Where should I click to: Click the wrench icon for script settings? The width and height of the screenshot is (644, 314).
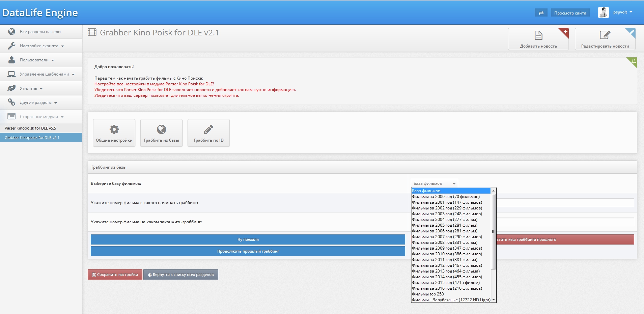(x=11, y=46)
